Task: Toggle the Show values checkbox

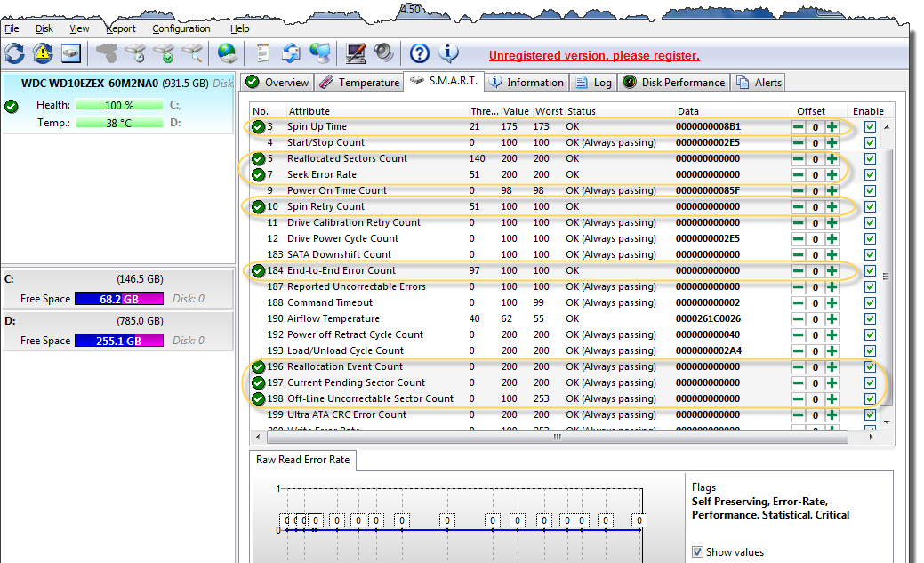Action: (x=698, y=552)
